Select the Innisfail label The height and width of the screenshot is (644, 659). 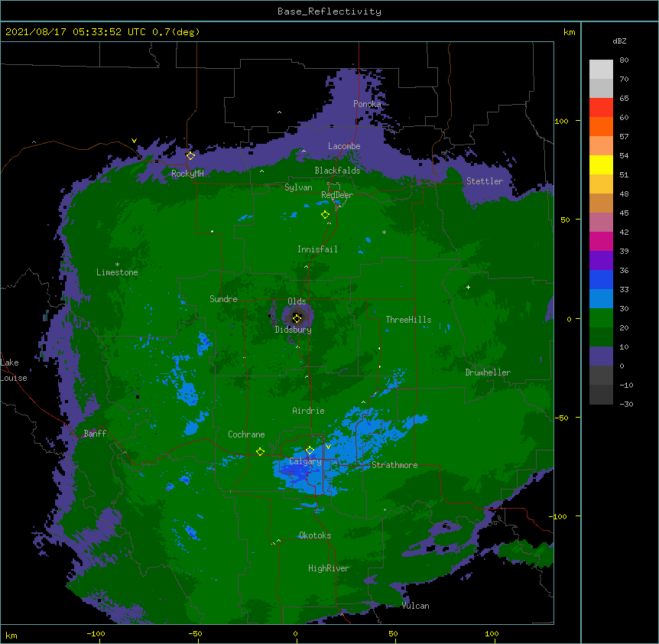click(317, 249)
